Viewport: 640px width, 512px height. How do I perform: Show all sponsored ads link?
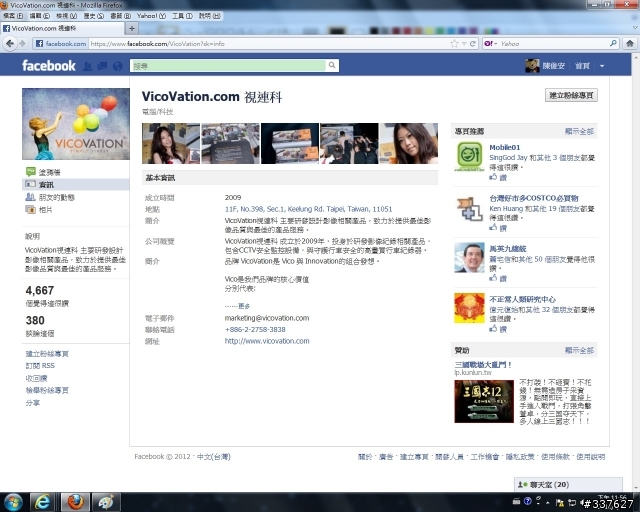(x=579, y=350)
